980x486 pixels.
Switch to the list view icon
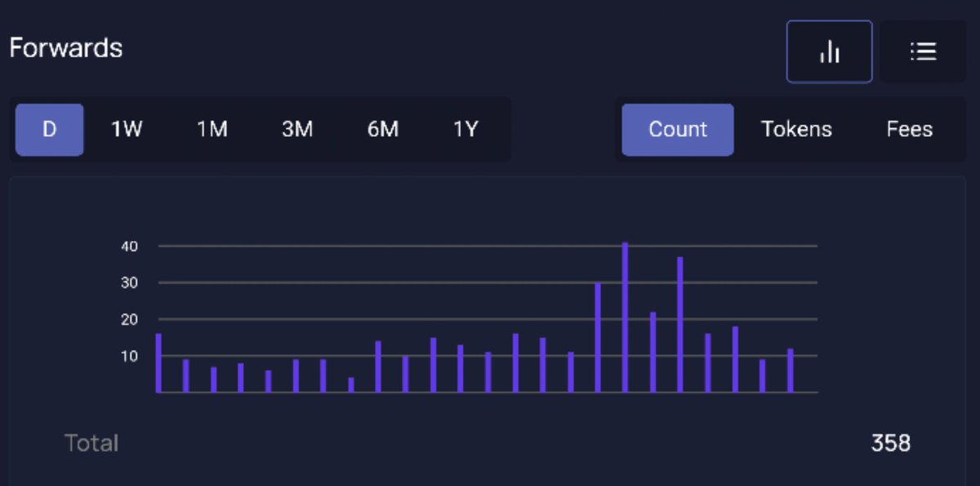pos(923,51)
